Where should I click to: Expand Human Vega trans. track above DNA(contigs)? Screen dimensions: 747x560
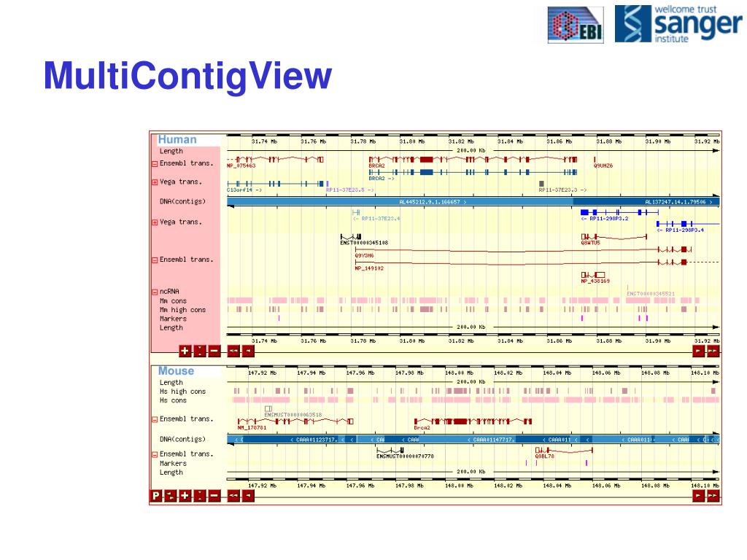[155, 182]
